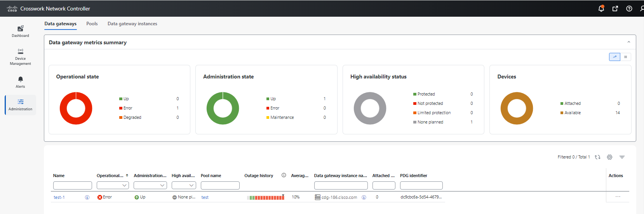Viewport: 644px width, 214px height.
Task: Open the Administration state filter dropdown
Action: pyautogui.click(x=150, y=185)
